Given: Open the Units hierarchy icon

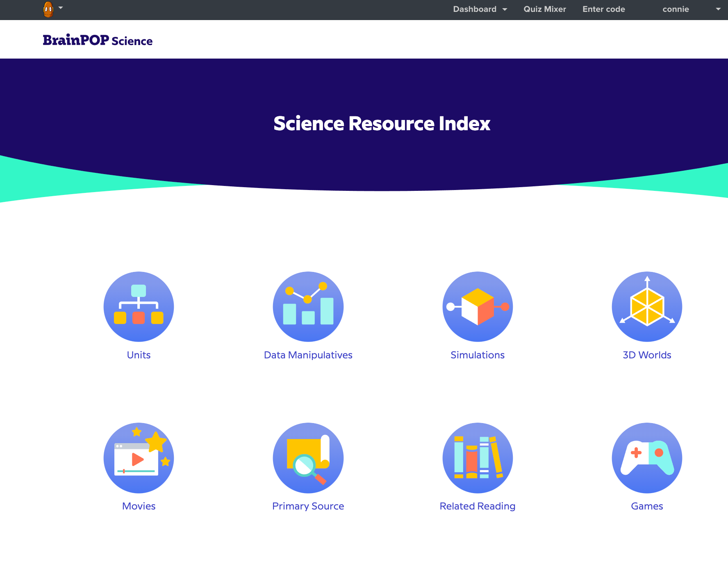Looking at the screenshot, I should [x=139, y=306].
